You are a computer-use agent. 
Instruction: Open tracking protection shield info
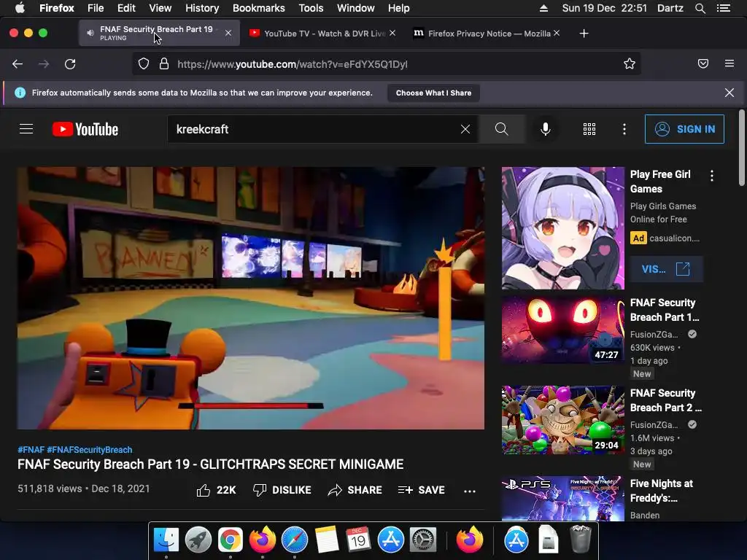[x=144, y=64]
